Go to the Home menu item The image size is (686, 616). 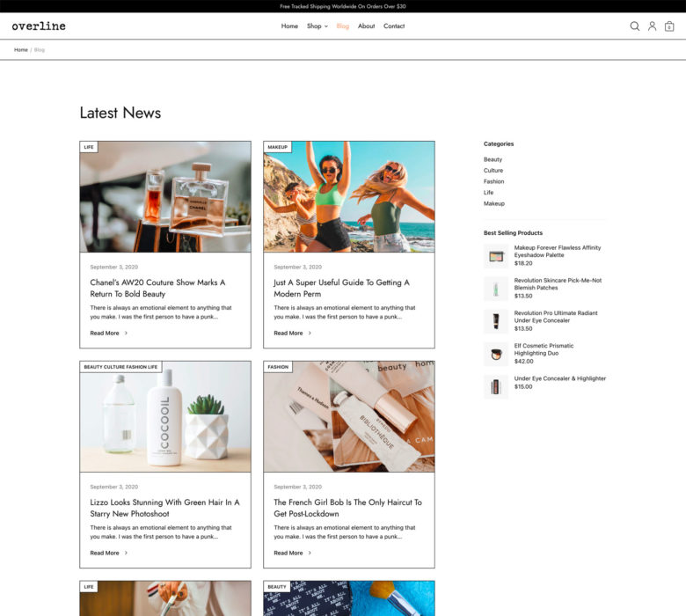289,26
